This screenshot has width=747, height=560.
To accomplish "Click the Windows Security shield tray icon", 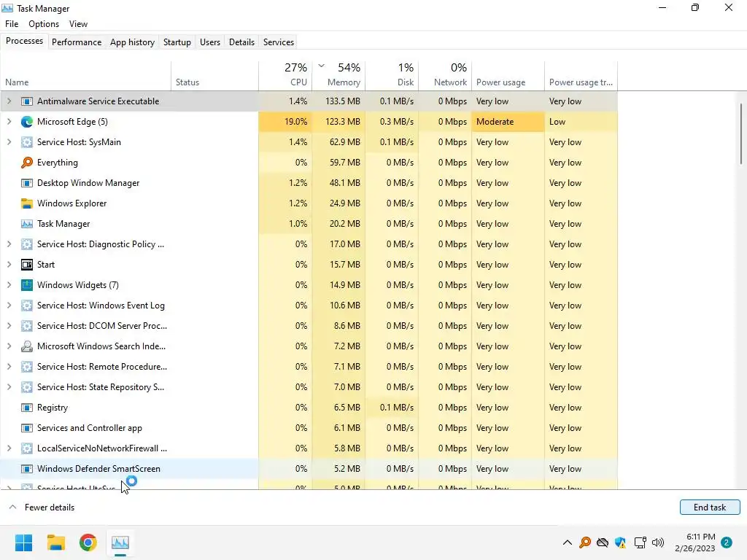I will pyautogui.click(x=620, y=542).
